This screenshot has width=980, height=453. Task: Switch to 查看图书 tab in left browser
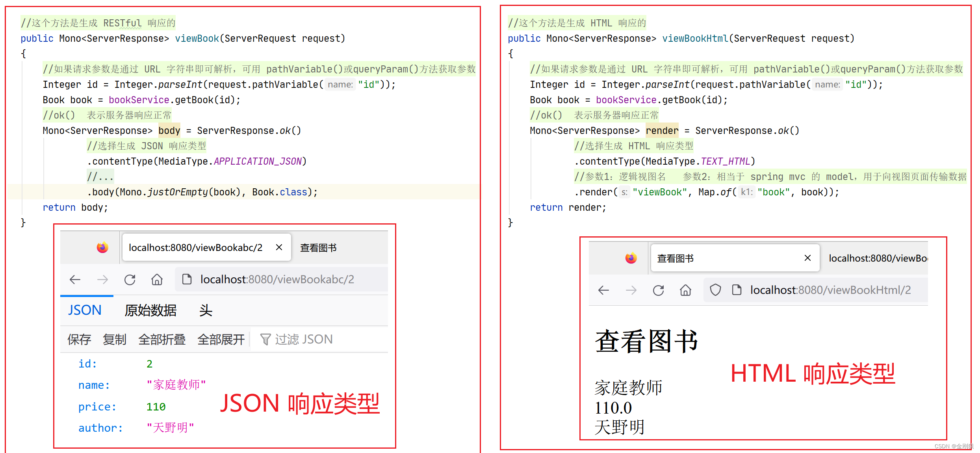[x=318, y=248]
